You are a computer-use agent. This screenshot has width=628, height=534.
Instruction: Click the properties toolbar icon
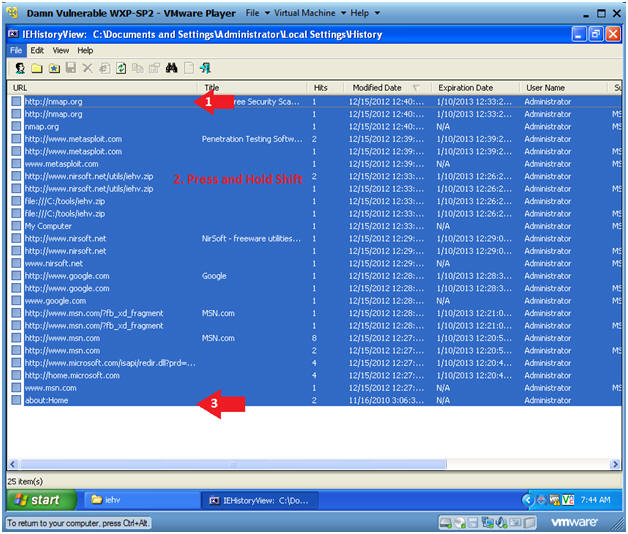click(154, 69)
